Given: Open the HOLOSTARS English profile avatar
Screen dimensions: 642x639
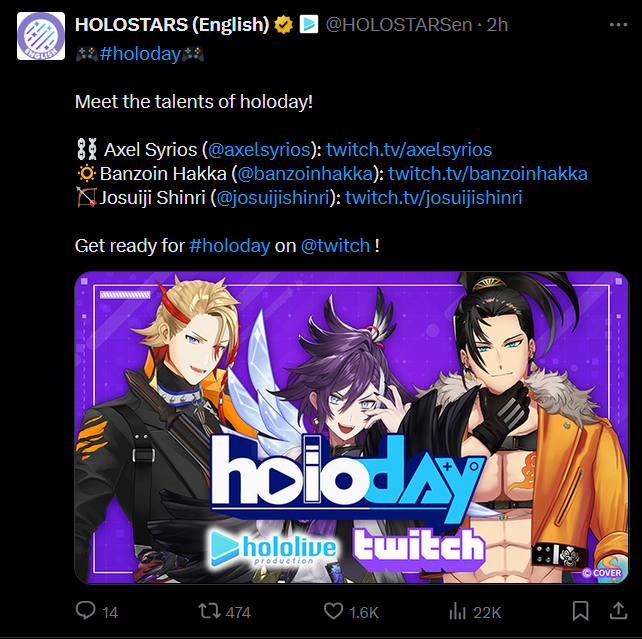Looking at the screenshot, I should [41, 36].
